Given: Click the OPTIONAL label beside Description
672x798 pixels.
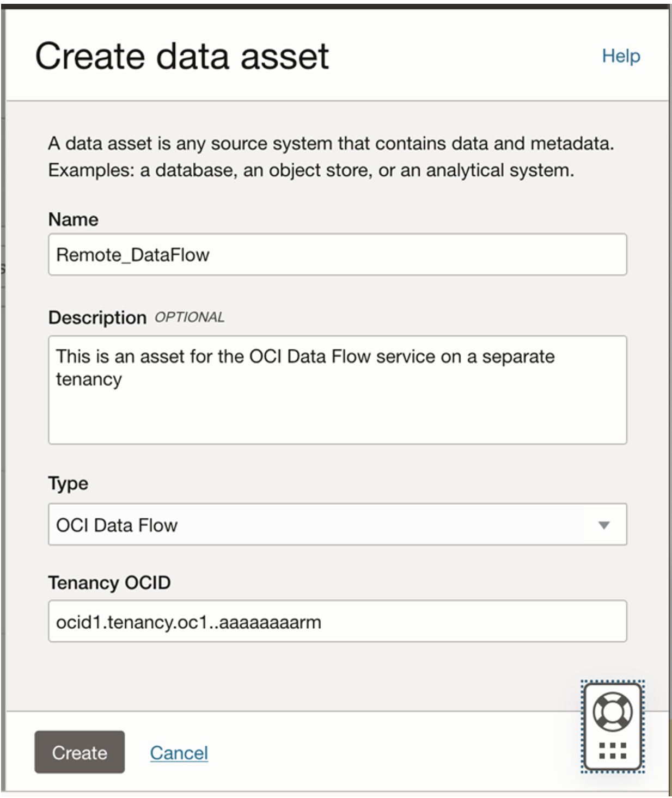Looking at the screenshot, I should (190, 317).
